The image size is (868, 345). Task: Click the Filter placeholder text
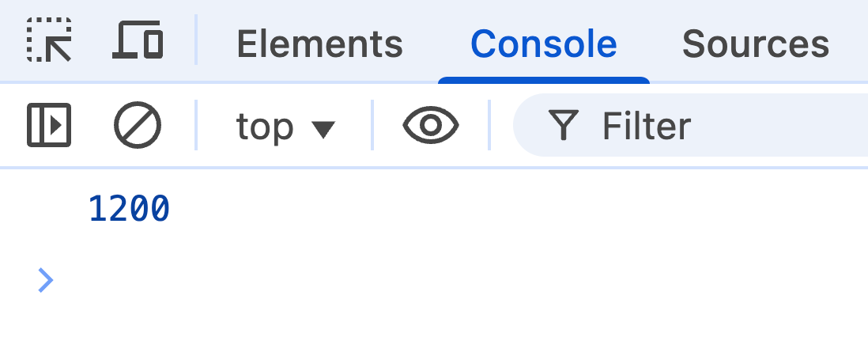(646, 126)
